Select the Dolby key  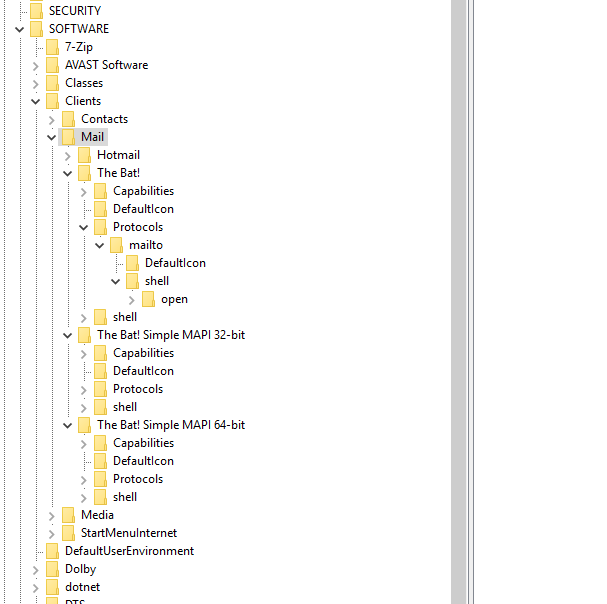[x=81, y=569]
